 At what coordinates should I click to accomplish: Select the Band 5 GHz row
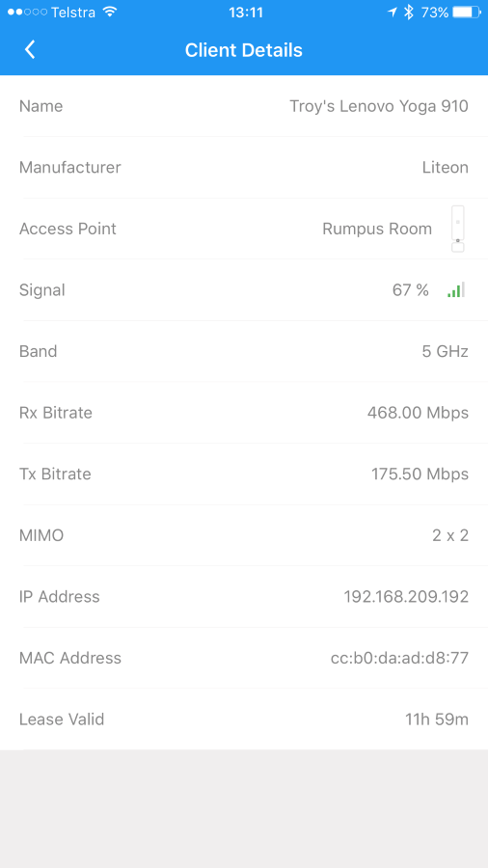[x=244, y=351]
